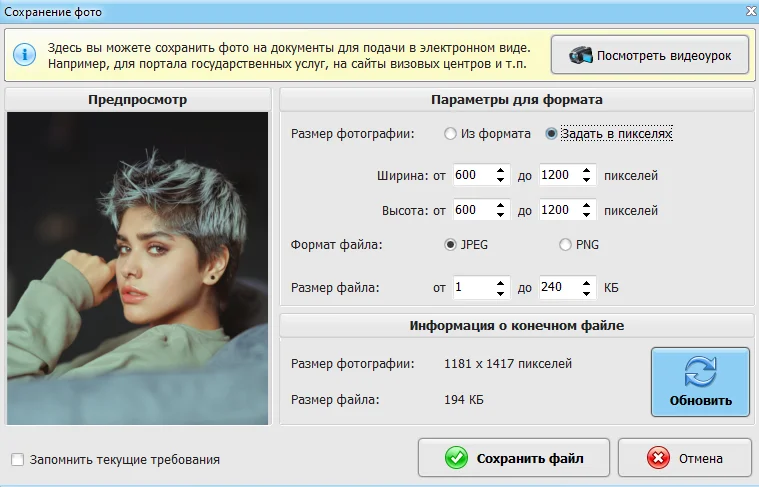
Task: Enable 'Запомнить текущие требования' checkbox
Action: tap(17, 459)
